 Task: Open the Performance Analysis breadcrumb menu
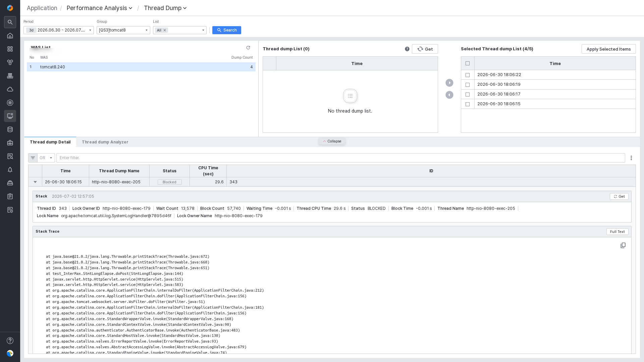[x=99, y=8]
